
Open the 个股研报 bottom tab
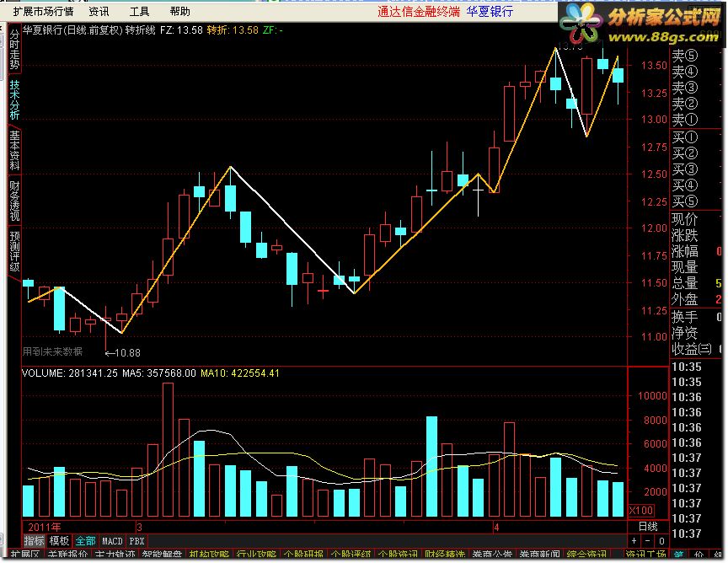(x=303, y=555)
